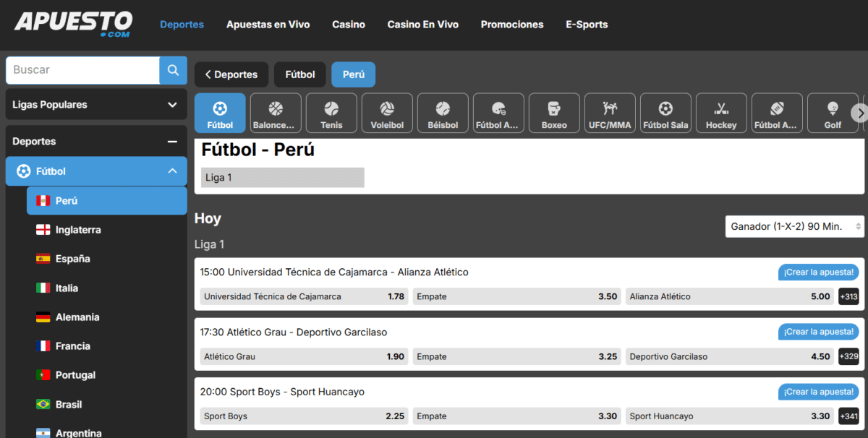Bet on Atlético Grau at 1.90
The height and width of the screenshot is (438, 868).
pos(304,356)
